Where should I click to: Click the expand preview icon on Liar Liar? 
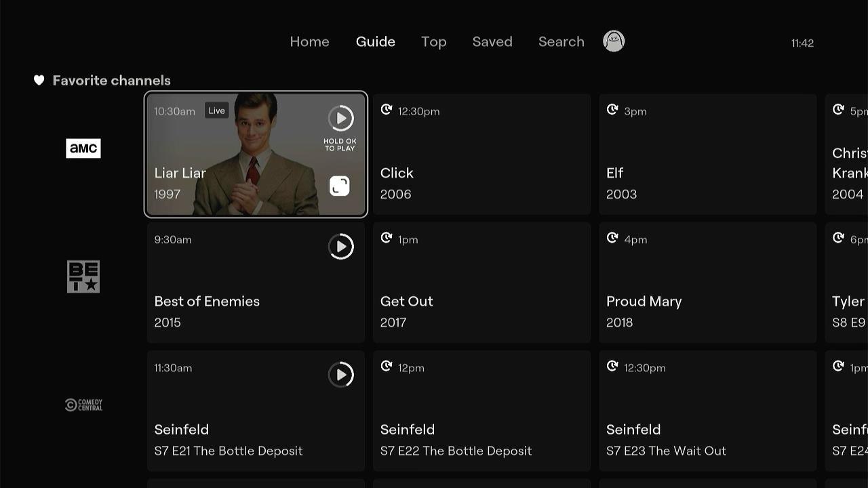tap(339, 185)
